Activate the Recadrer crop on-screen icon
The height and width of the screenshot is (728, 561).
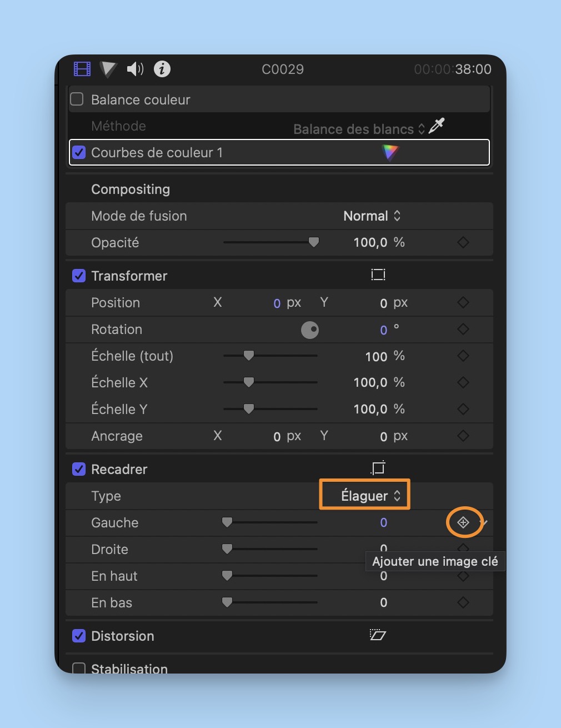(x=378, y=468)
